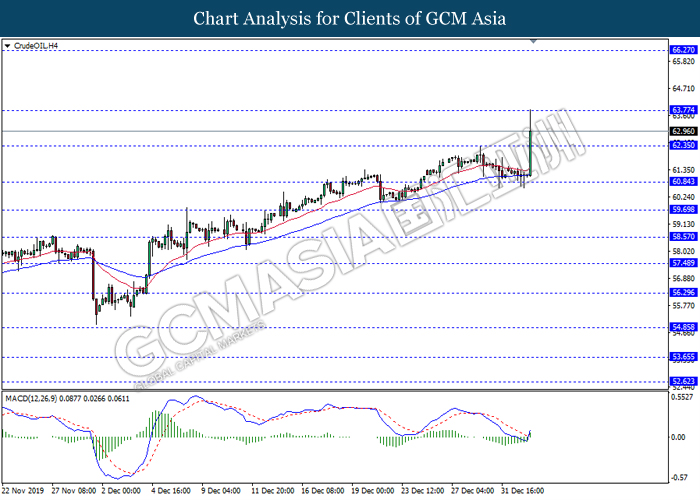Screen dimensions: 700x500
Task: Click the 22 Nov 2019 date label
Action: point(23,491)
